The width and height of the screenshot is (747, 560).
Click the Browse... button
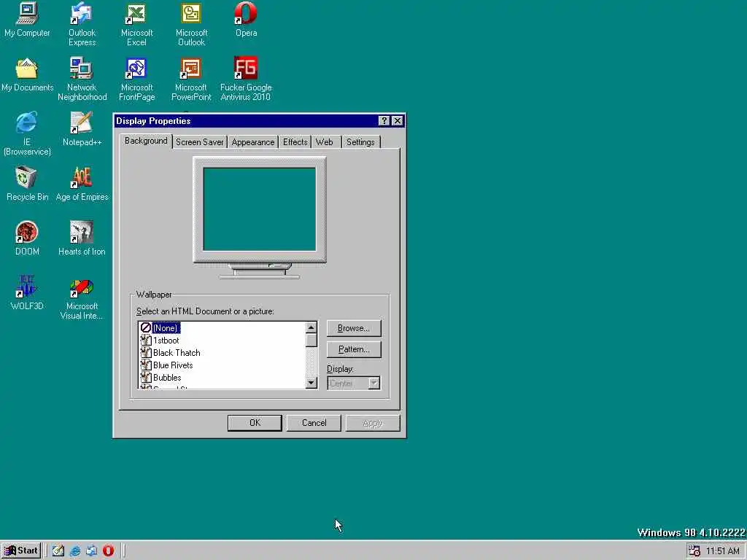(x=354, y=328)
